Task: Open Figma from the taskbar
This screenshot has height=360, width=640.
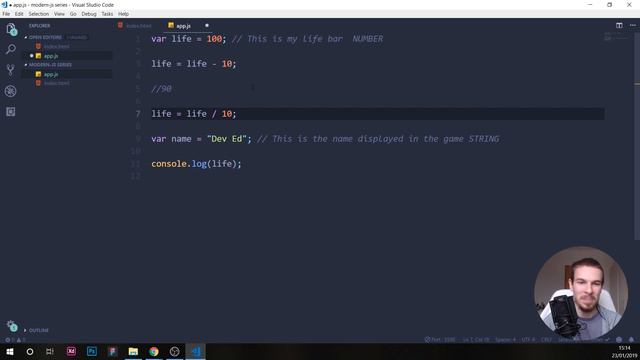Action: 113,351
